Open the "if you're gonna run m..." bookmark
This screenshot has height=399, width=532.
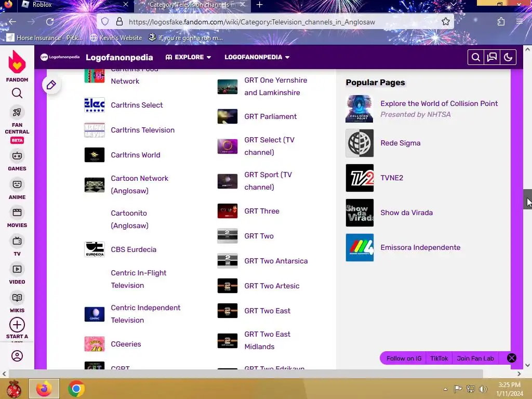click(185, 38)
